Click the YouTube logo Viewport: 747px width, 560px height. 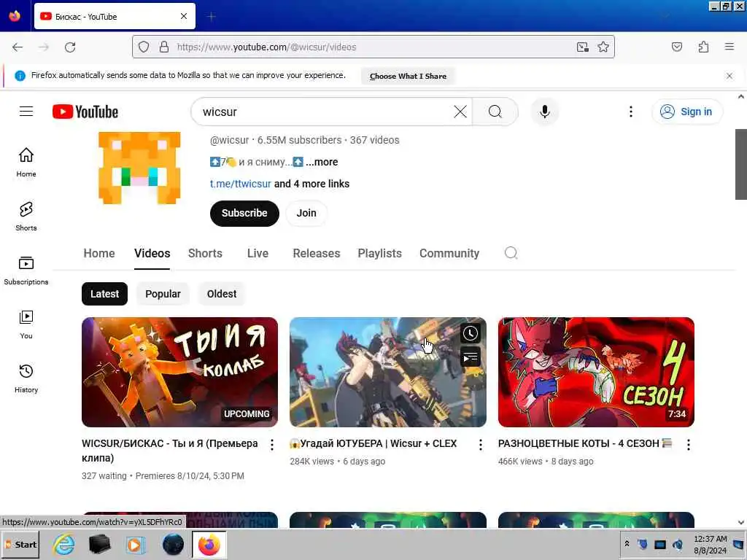85,112
